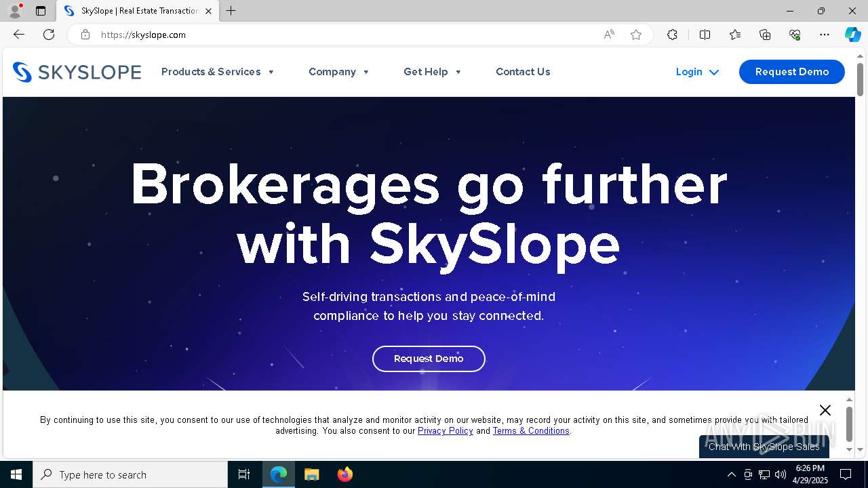The height and width of the screenshot is (488, 868).
Task: Open Read aloud in address bar
Action: 609,35
